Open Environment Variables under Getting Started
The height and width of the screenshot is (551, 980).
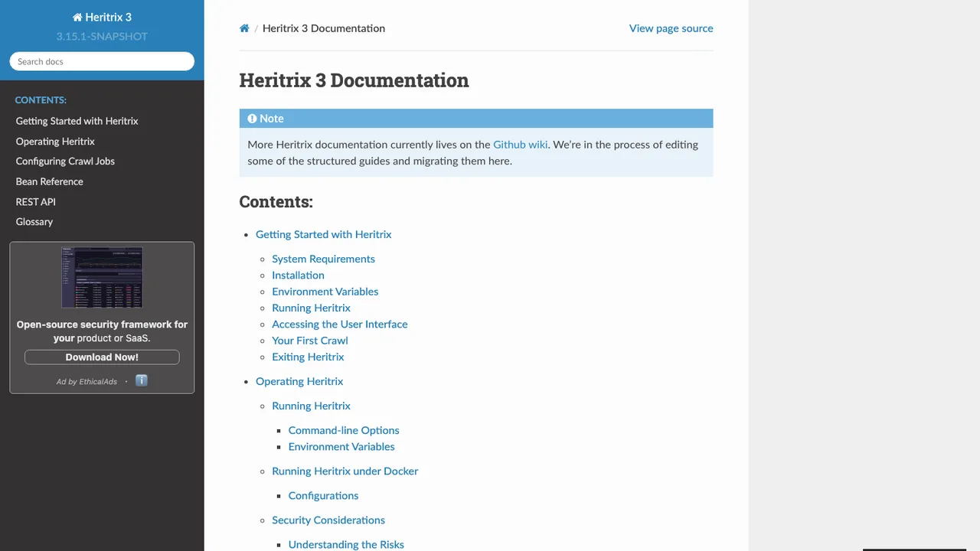(x=325, y=292)
